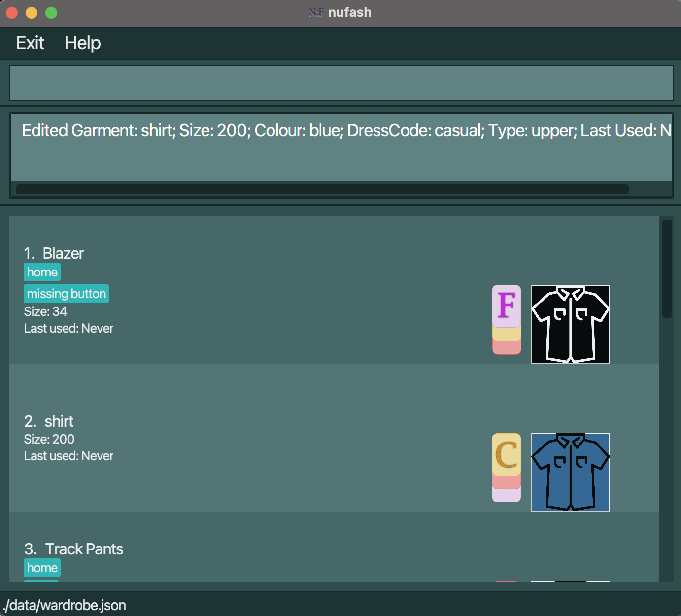Screen dimensions: 681x616
Task: Click the 'Size: 34' text
Action: (45, 311)
